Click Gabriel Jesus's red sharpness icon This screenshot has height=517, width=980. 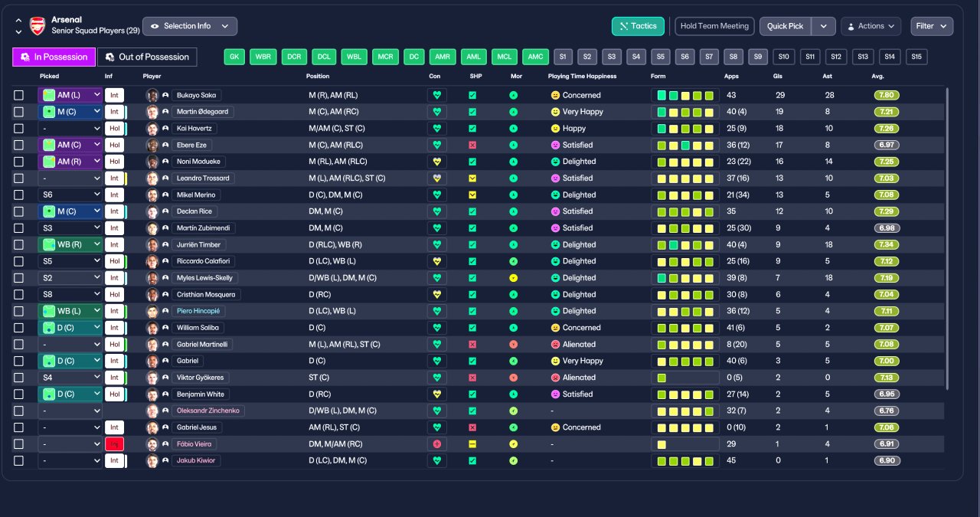pyautogui.click(x=472, y=427)
